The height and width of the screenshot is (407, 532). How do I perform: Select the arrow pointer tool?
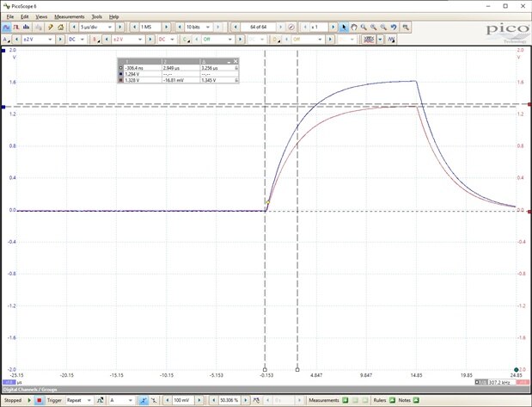(345, 28)
